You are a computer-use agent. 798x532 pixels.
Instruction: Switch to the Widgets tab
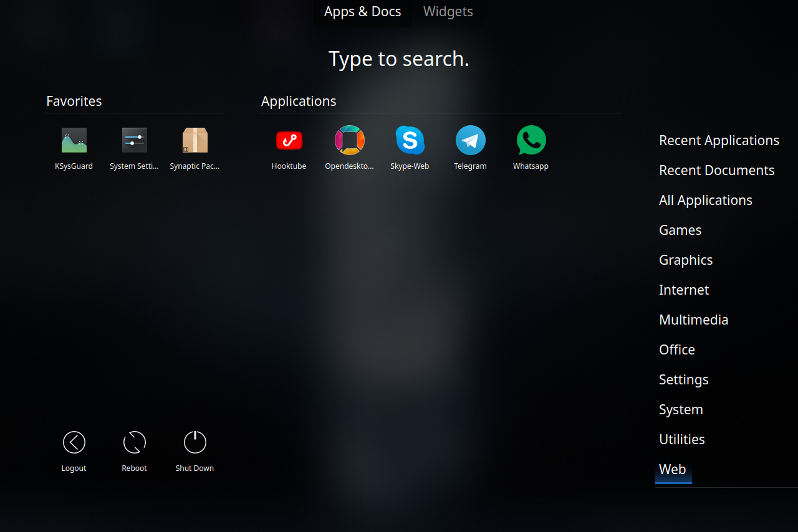pyautogui.click(x=448, y=12)
